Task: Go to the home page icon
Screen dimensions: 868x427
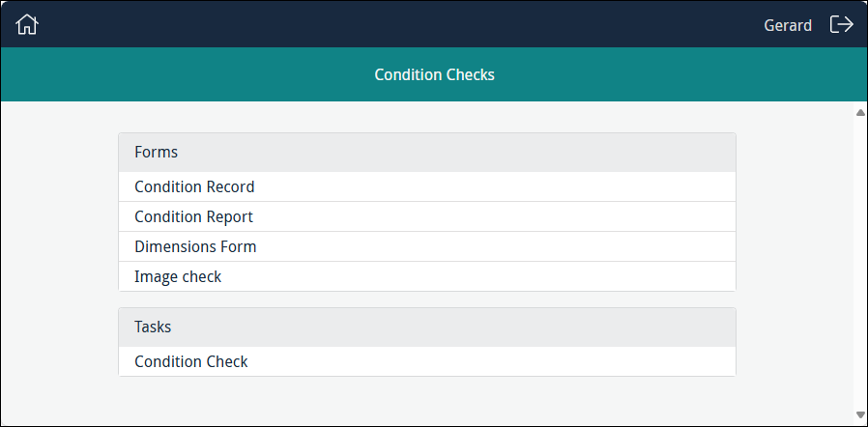Action: [27, 25]
